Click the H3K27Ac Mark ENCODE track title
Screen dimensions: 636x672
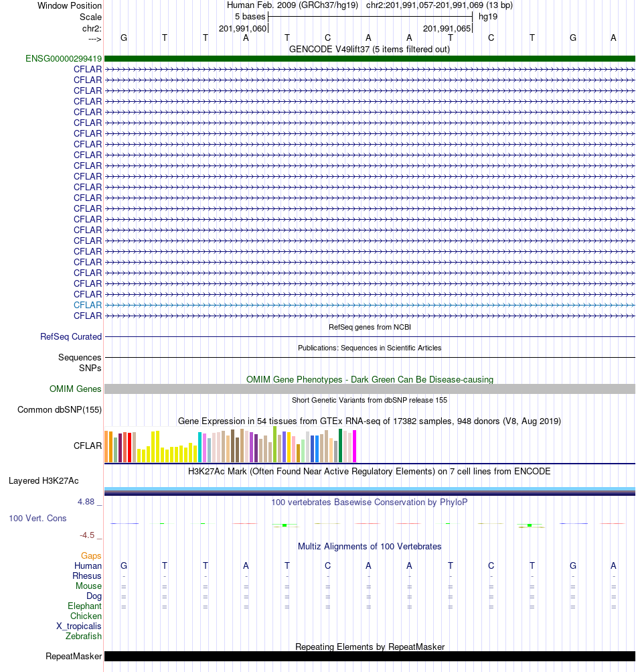[369, 471]
